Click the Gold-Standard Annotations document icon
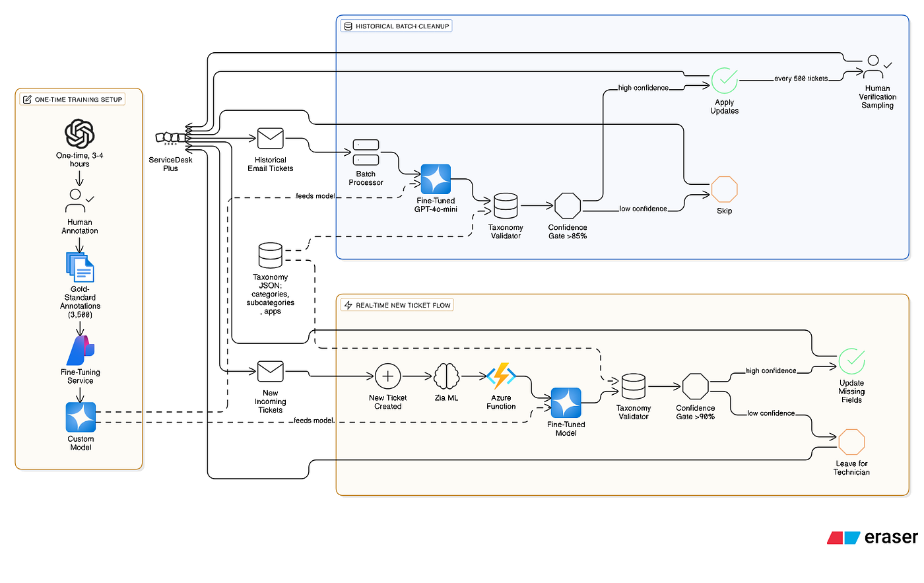 [80, 267]
